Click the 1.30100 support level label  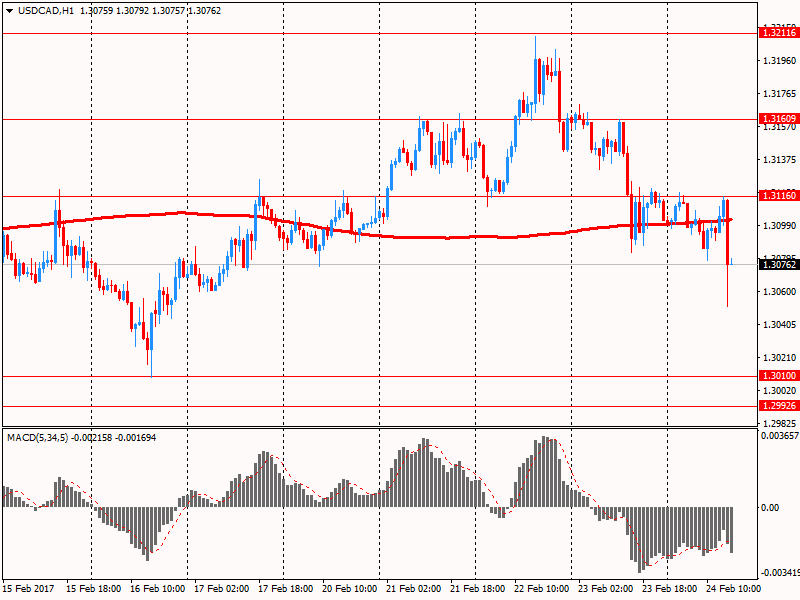click(x=778, y=377)
